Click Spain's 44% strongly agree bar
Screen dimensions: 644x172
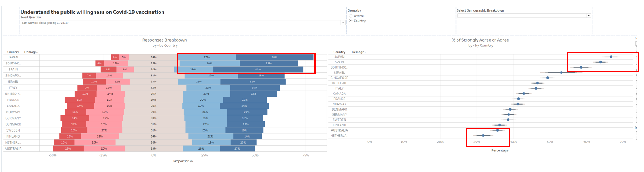[258, 70]
